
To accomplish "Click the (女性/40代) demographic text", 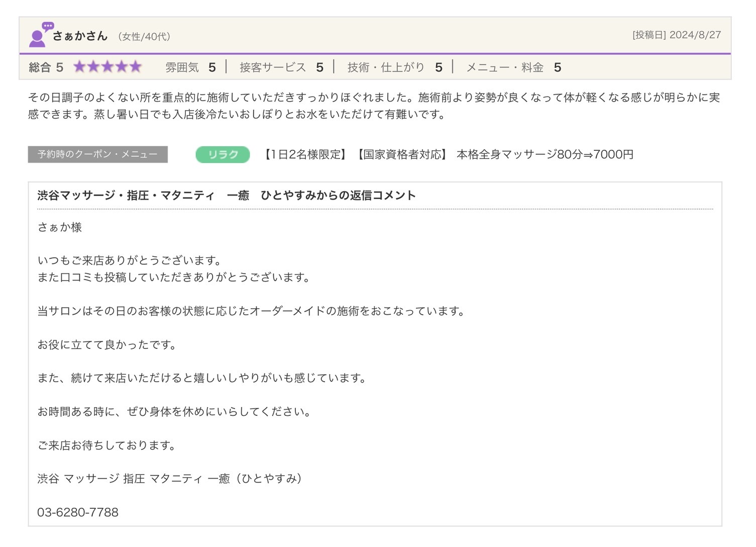I will [144, 36].
